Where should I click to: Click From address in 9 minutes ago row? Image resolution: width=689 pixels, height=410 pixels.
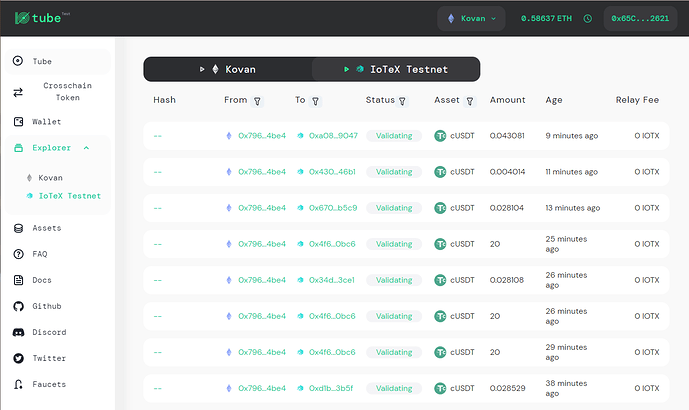[x=262, y=136]
